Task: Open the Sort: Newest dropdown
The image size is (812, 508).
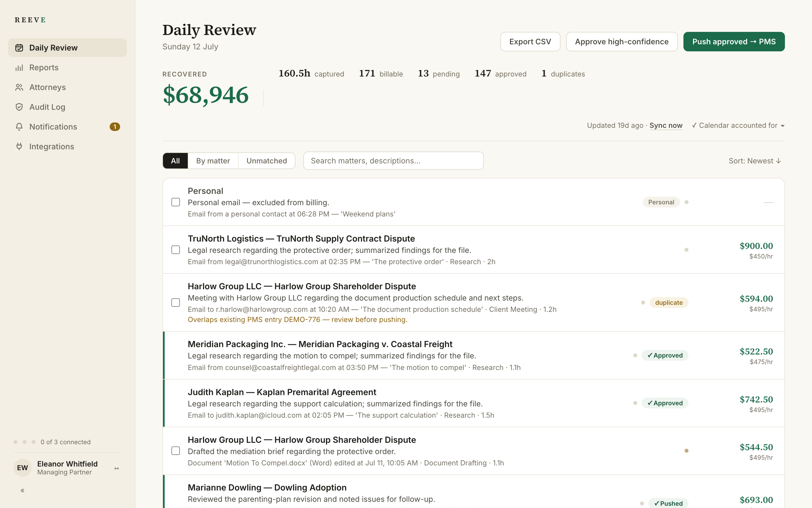Action: 755,161
